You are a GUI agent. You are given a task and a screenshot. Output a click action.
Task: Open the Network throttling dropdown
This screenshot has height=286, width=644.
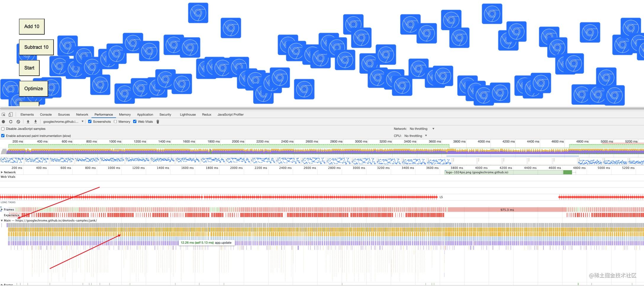coord(422,129)
